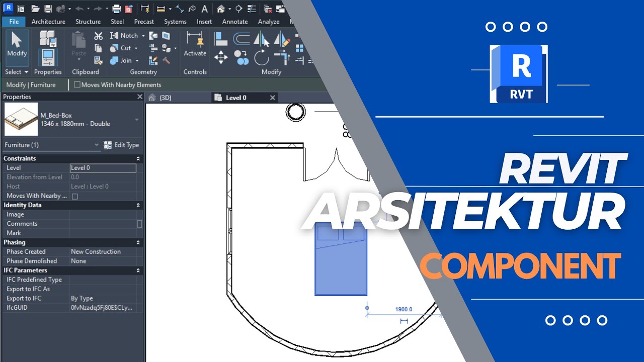The width and height of the screenshot is (644, 362).
Task: Click the Revit application logo button
Action: [8, 9]
